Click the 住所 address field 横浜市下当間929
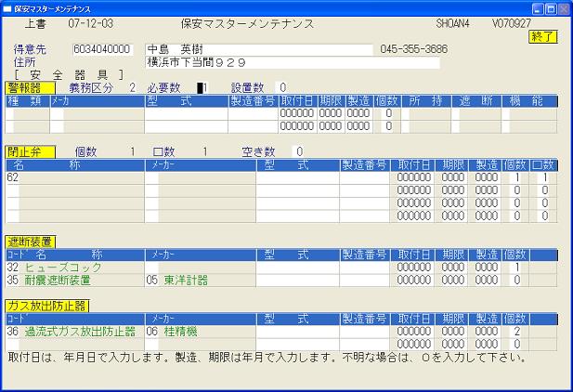The image size is (573, 392). point(292,62)
